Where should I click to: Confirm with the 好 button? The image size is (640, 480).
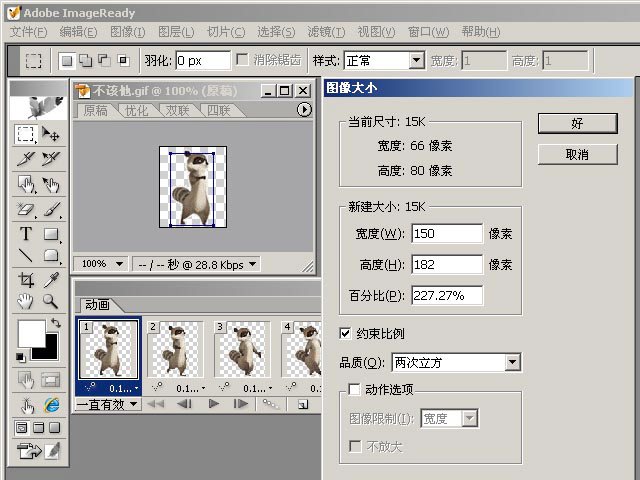578,123
